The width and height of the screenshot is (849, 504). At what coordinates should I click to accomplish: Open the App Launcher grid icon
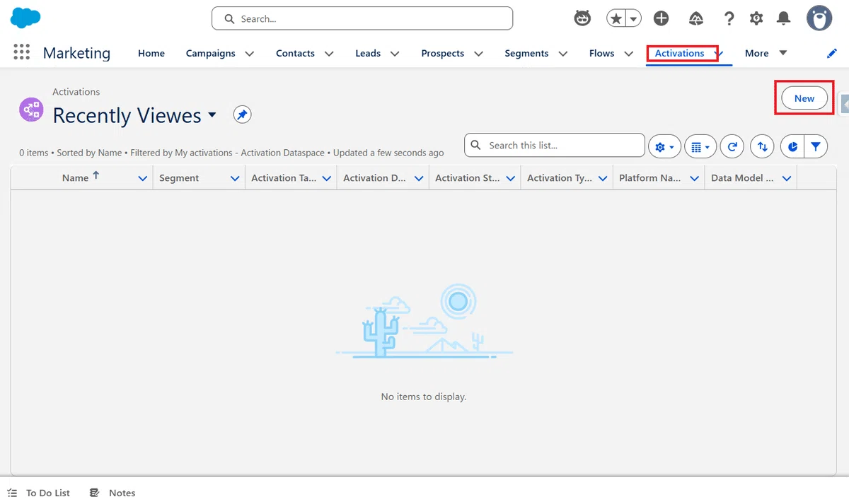[22, 53]
